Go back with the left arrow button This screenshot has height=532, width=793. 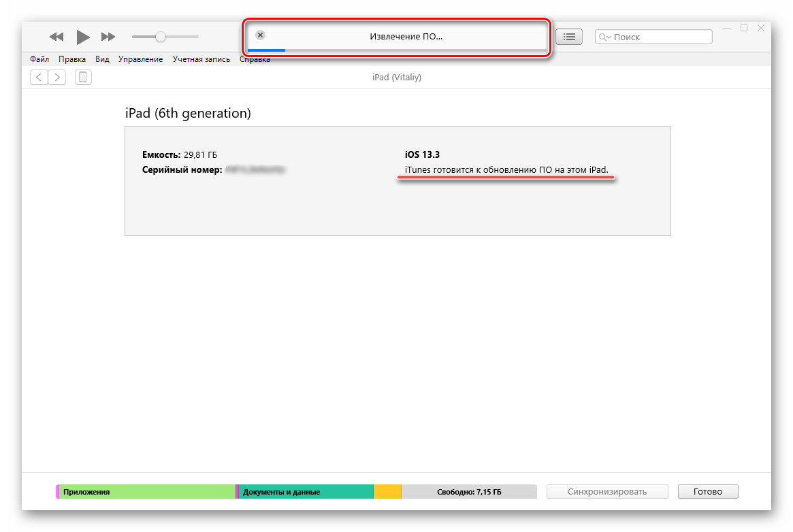point(39,78)
